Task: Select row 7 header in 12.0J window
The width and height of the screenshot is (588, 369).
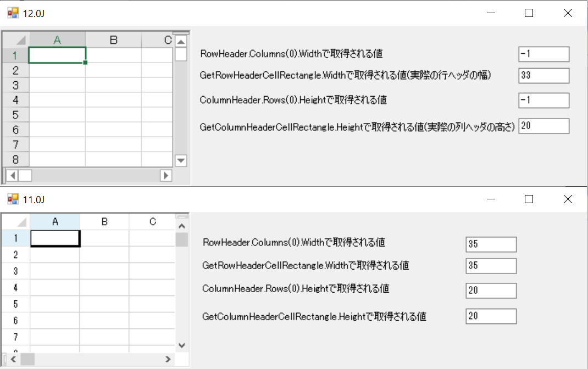Action: pyautogui.click(x=16, y=144)
